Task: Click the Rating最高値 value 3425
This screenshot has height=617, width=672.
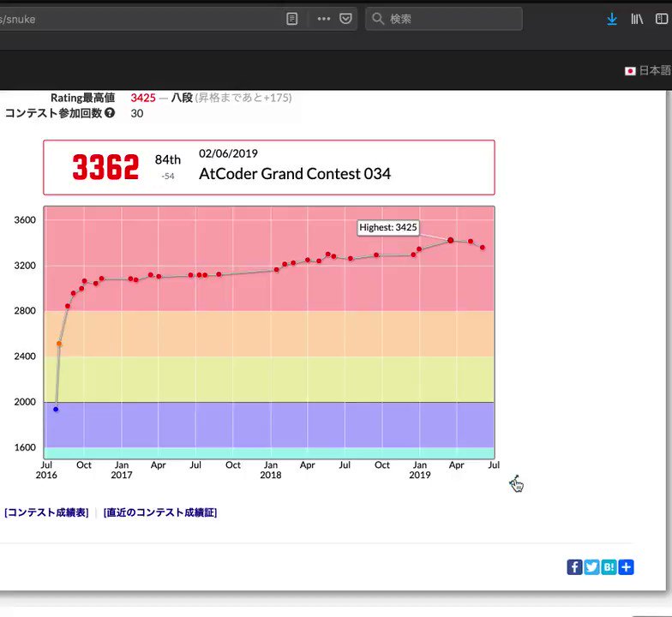Action: pos(143,98)
